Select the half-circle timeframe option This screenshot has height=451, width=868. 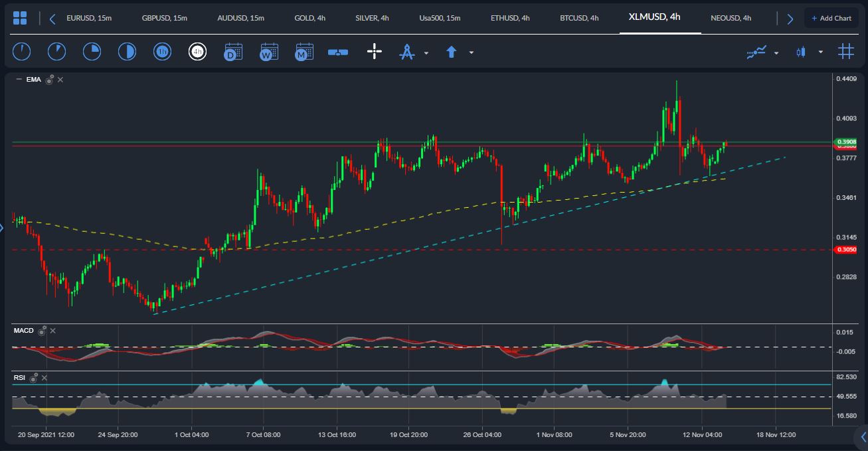[126, 51]
